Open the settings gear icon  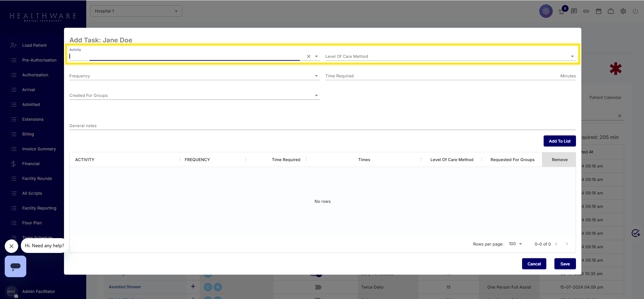tap(623, 11)
